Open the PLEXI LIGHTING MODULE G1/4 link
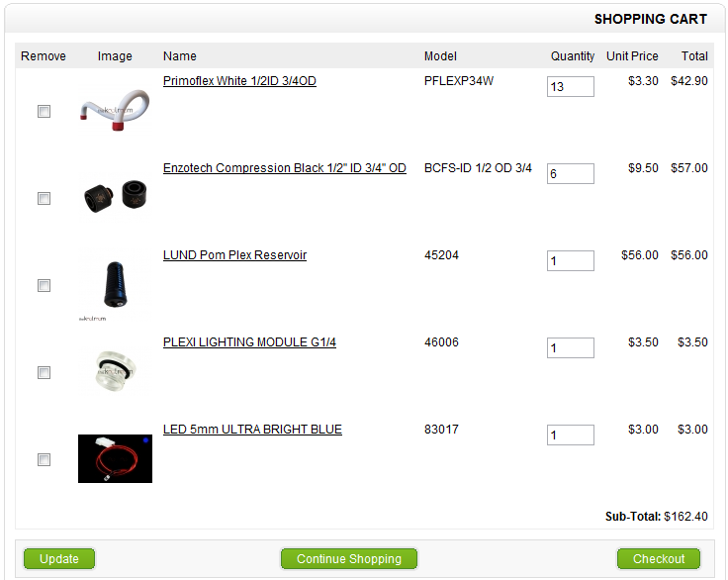The image size is (728, 580). coord(249,342)
